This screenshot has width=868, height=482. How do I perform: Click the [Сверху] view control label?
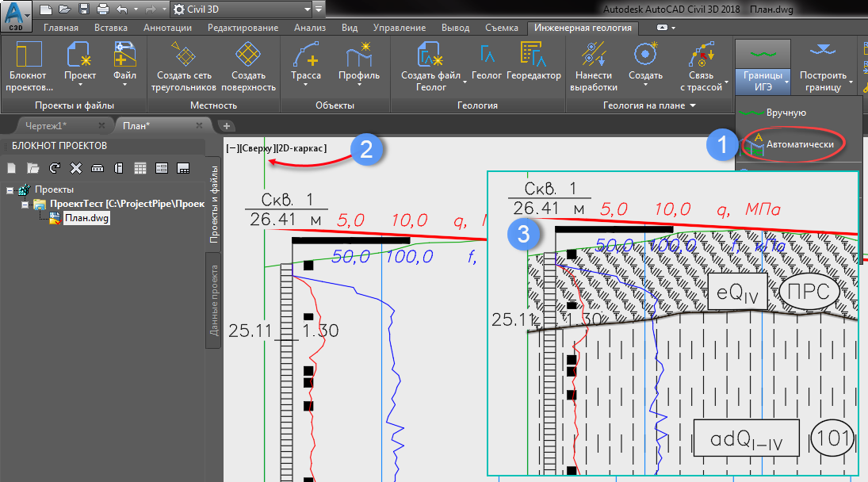[x=257, y=148]
